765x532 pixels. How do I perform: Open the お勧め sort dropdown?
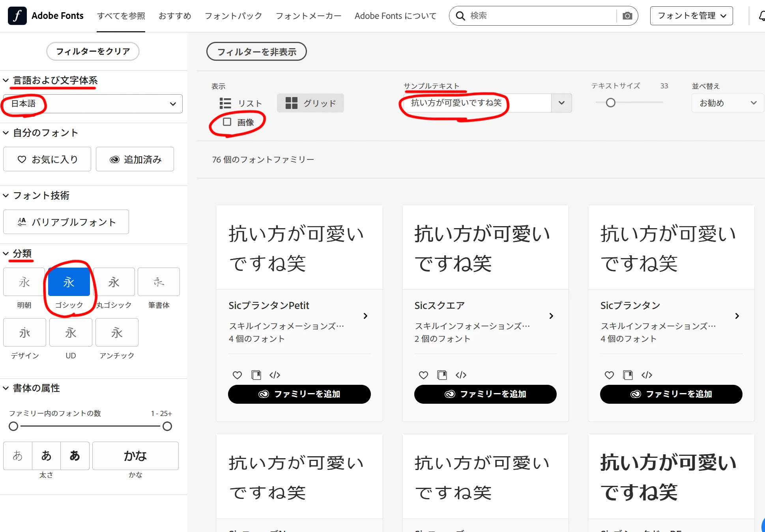[728, 103]
